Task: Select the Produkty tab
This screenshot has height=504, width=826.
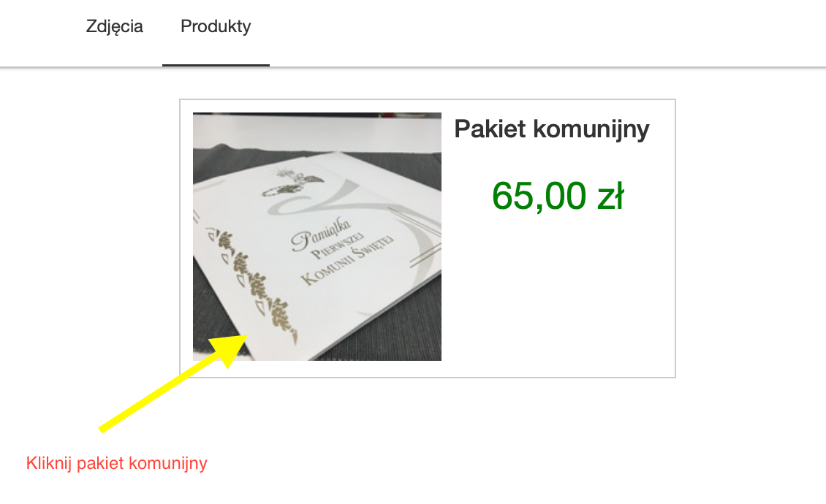Action: click(x=216, y=26)
